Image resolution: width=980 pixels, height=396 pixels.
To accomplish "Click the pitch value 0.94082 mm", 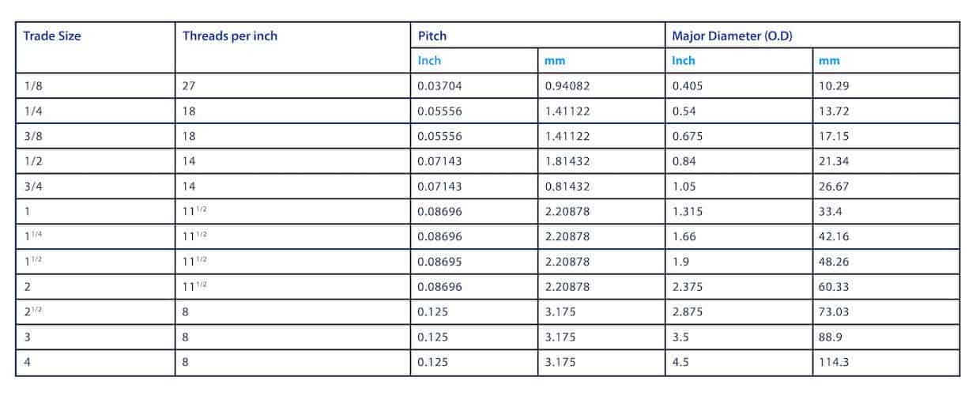I will click(x=601, y=85).
